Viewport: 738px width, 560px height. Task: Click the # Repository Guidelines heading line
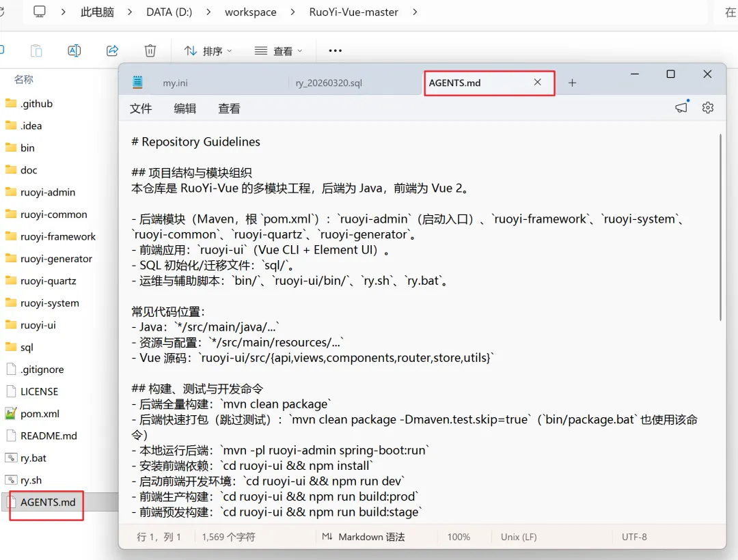point(196,141)
